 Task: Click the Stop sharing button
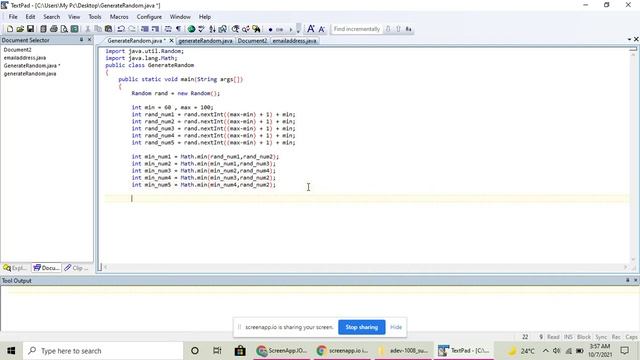click(x=362, y=327)
